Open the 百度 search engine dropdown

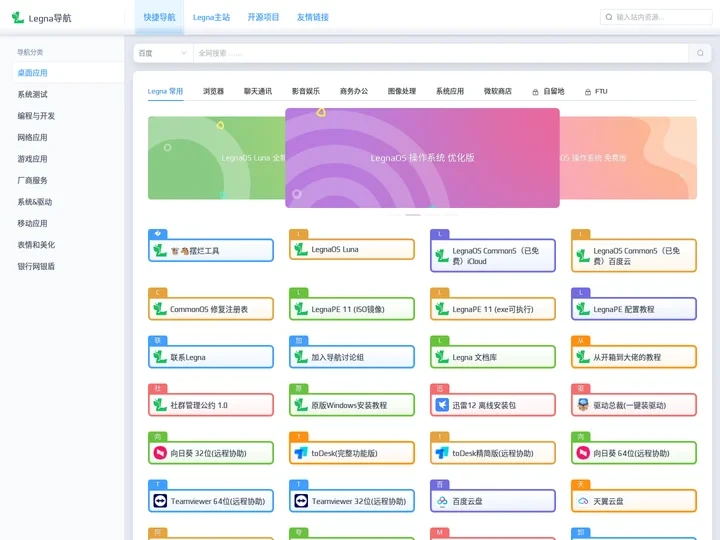coord(163,53)
